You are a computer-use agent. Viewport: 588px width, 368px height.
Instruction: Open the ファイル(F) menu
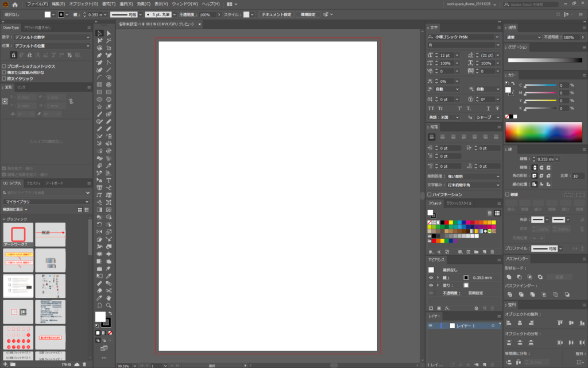(37, 4)
